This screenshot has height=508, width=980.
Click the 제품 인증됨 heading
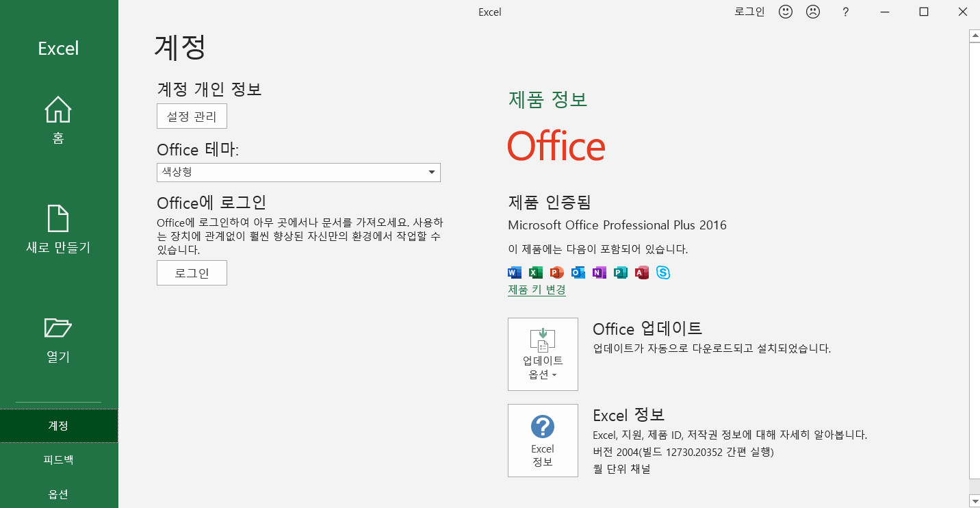pos(549,202)
